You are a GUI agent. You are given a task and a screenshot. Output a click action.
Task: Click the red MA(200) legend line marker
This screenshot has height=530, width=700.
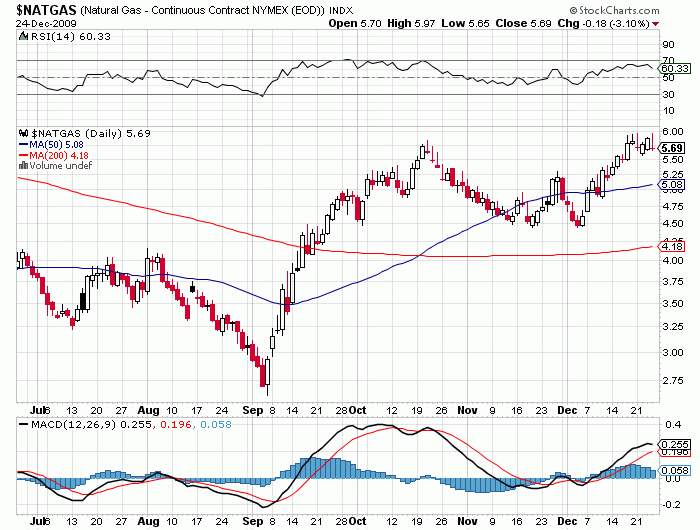click(x=24, y=155)
